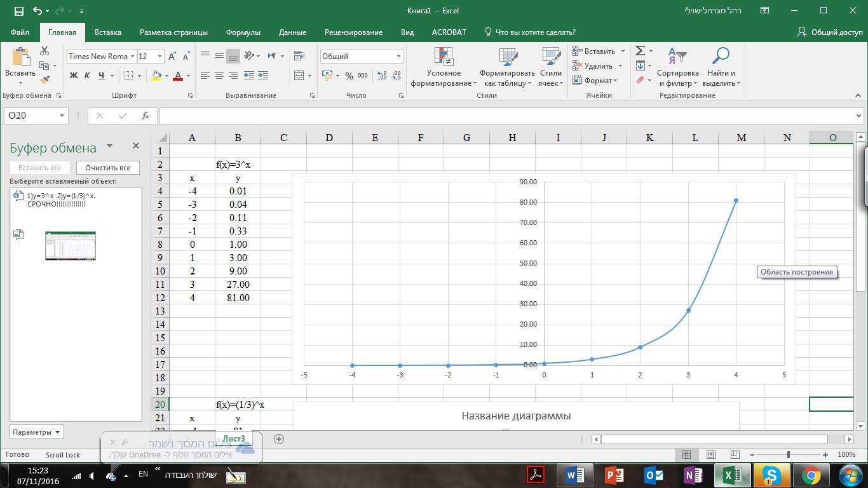This screenshot has width=868, height=488.
Task: Click the Формат cells button
Action: [x=595, y=81]
